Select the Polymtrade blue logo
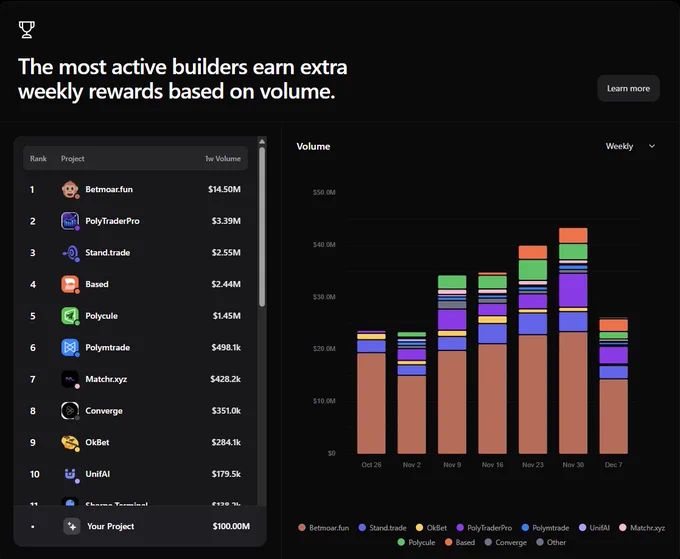The width and height of the screenshot is (680, 559). (x=70, y=348)
